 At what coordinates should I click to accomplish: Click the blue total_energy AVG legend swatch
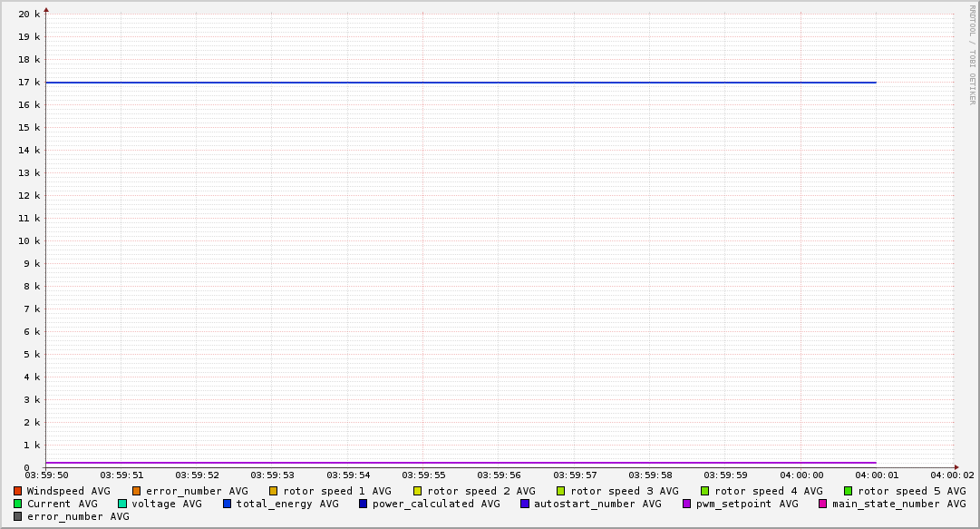point(228,504)
